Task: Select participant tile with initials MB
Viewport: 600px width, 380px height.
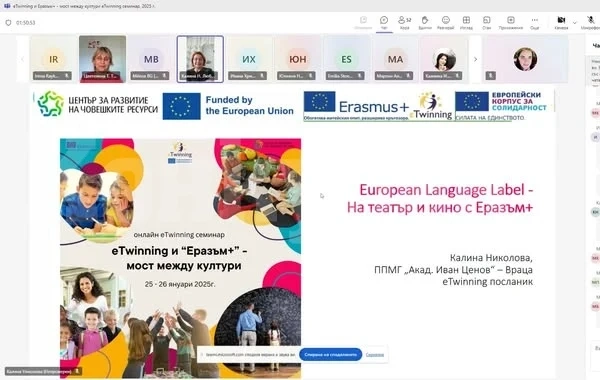Action: (x=151, y=59)
